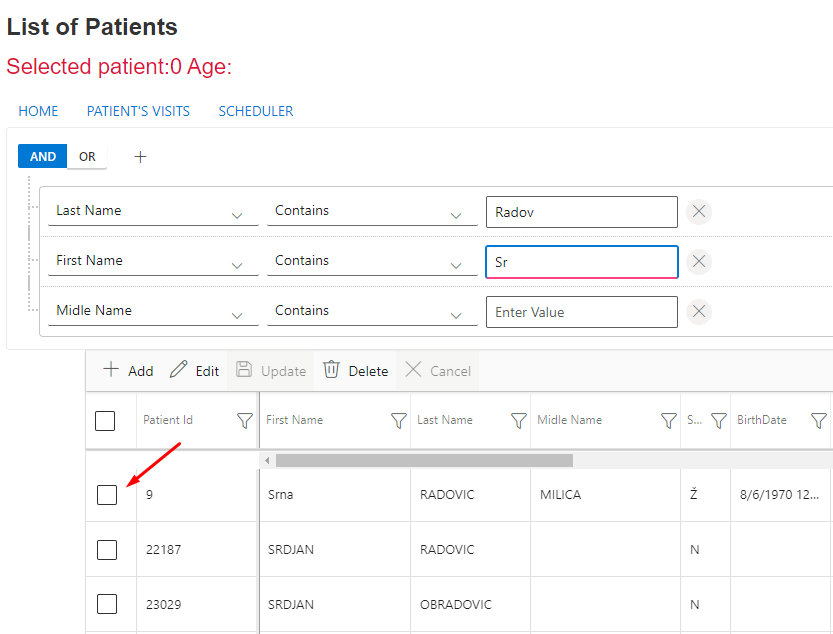Remove the Last Name filter rule
This screenshot has height=634, width=833.
tap(699, 211)
